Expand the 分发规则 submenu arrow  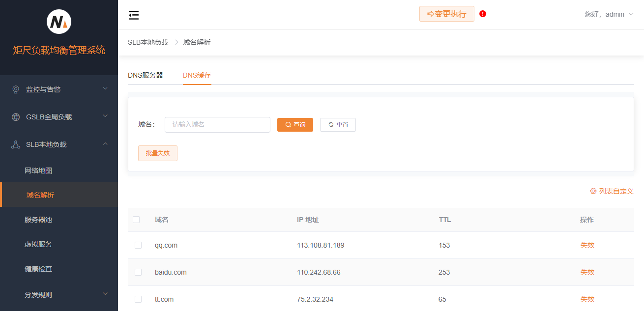tap(105, 294)
